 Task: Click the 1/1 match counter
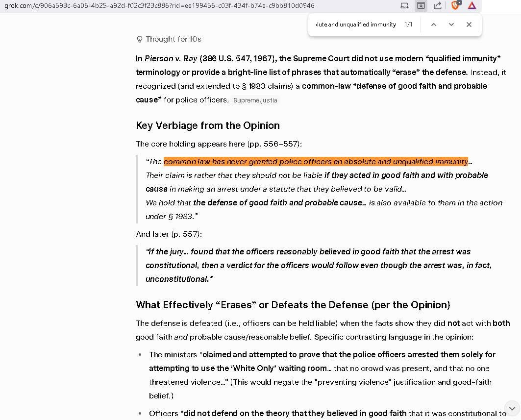(408, 25)
